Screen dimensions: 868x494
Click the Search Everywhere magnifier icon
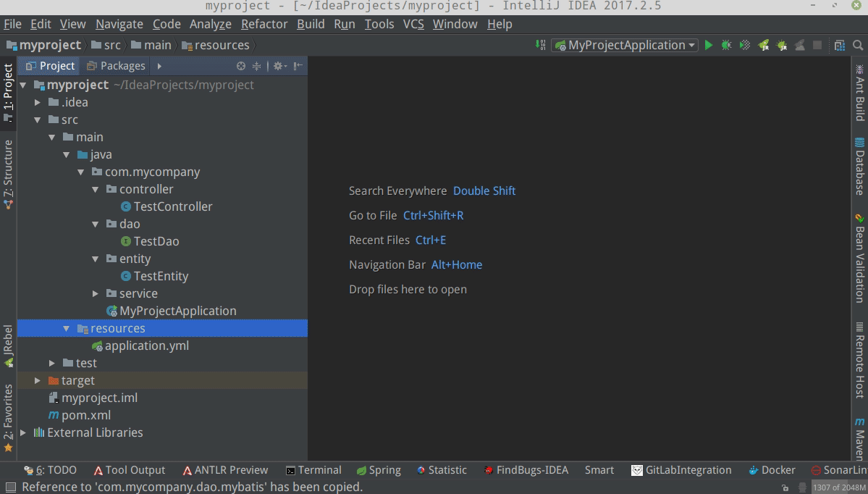coord(858,45)
